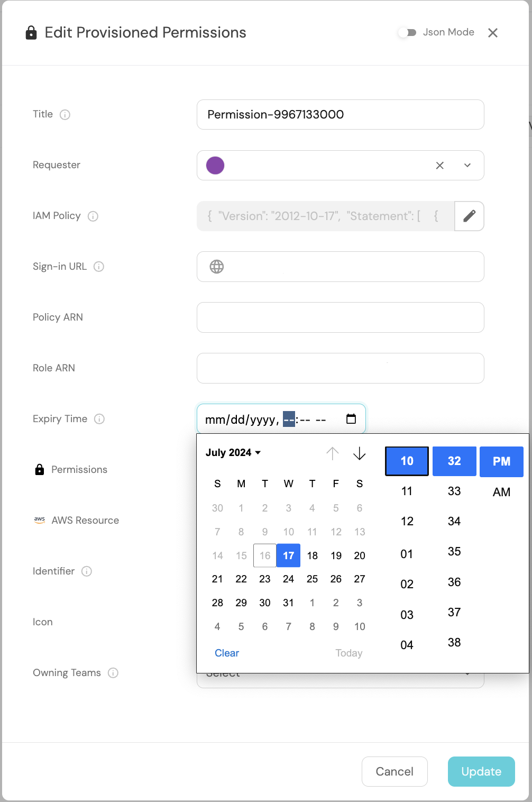Viewport: 532px width, 802px height.
Task: Pick July 24 in the calendar
Action: [x=288, y=579]
